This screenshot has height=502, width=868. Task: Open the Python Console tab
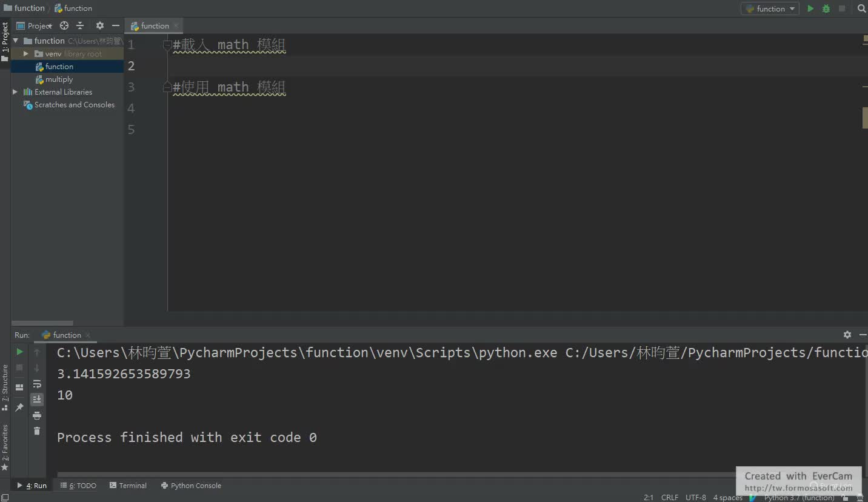click(191, 486)
